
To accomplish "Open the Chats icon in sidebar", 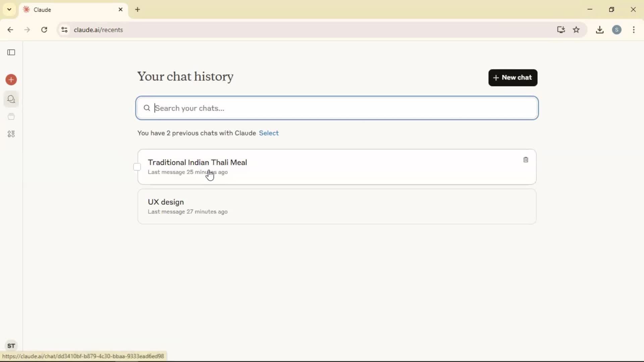I will pos(11,99).
